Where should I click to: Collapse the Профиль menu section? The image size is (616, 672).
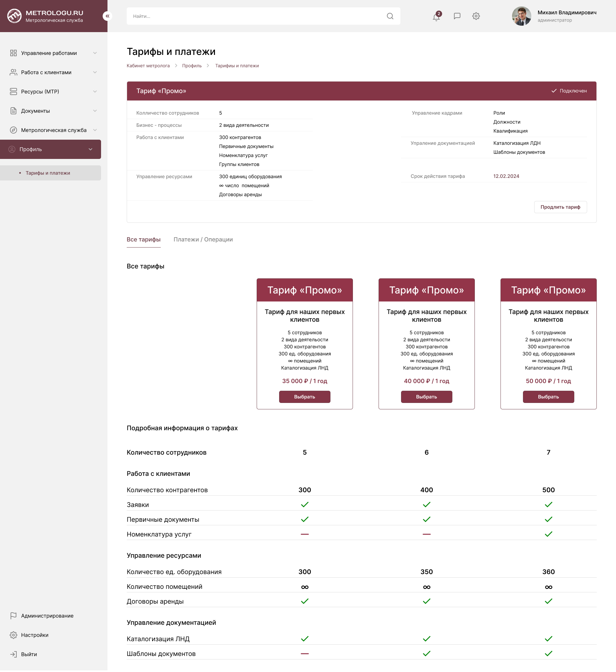click(x=90, y=149)
